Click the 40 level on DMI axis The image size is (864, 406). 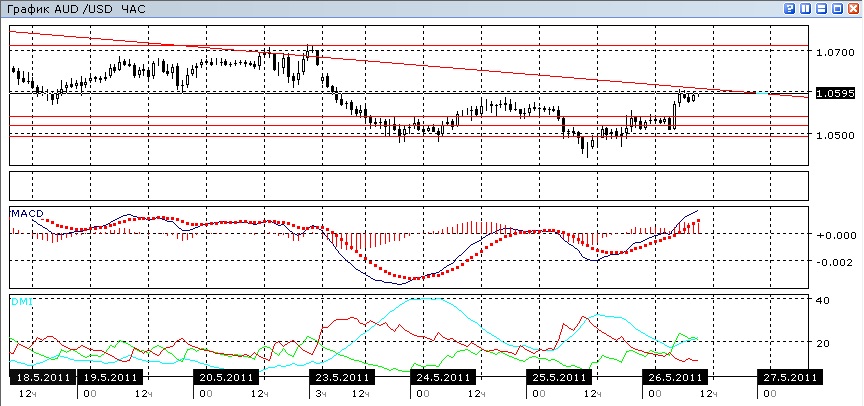coord(824,300)
